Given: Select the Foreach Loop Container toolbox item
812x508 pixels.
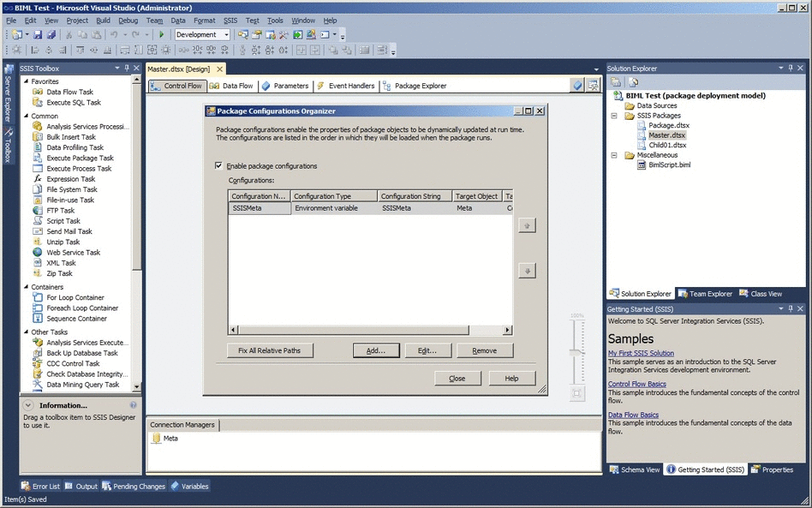Looking at the screenshot, I should pos(75,308).
